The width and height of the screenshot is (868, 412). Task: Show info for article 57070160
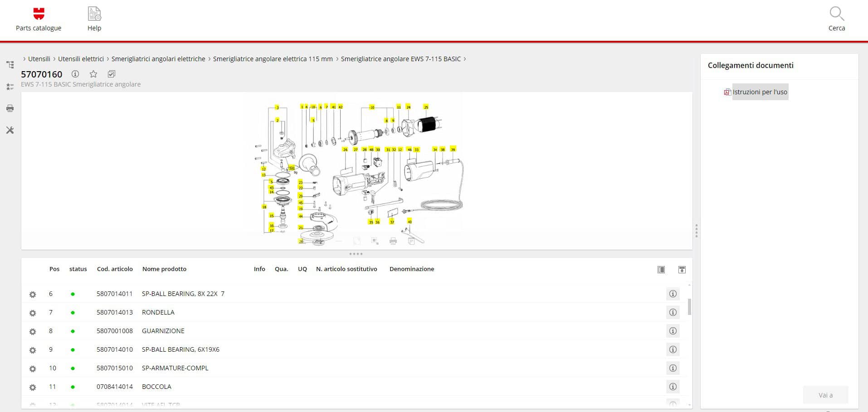(75, 74)
